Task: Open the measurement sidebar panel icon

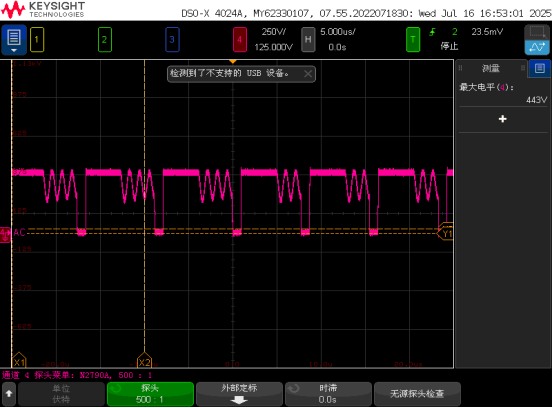Action: point(540,68)
